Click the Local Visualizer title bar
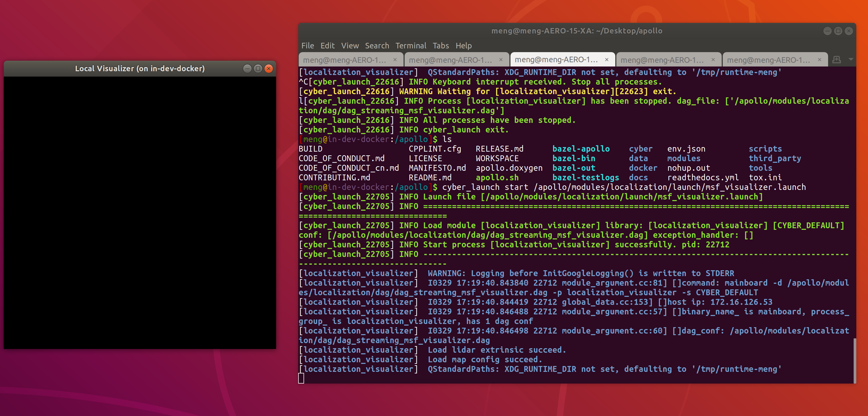The width and height of the screenshot is (868, 416). (140, 68)
